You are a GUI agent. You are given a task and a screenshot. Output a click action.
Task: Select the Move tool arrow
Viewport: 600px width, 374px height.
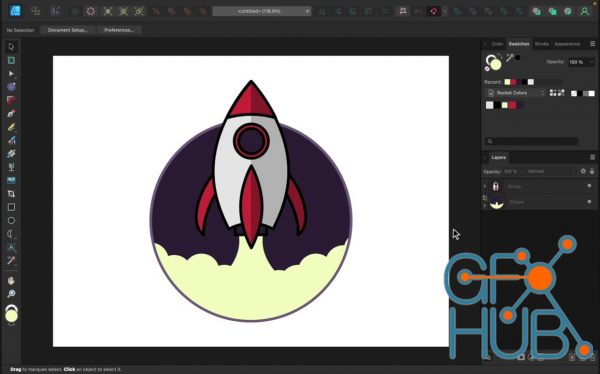pyautogui.click(x=11, y=47)
